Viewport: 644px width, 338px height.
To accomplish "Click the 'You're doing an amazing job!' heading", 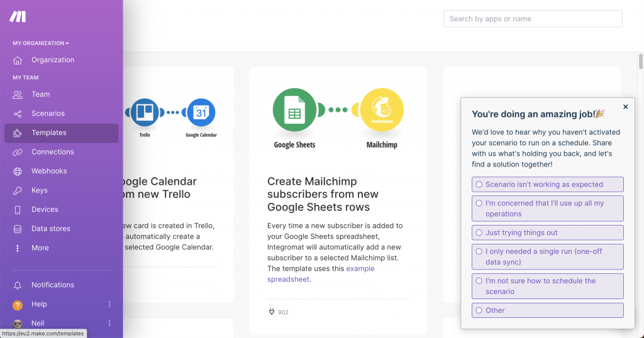I will tap(538, 114).
